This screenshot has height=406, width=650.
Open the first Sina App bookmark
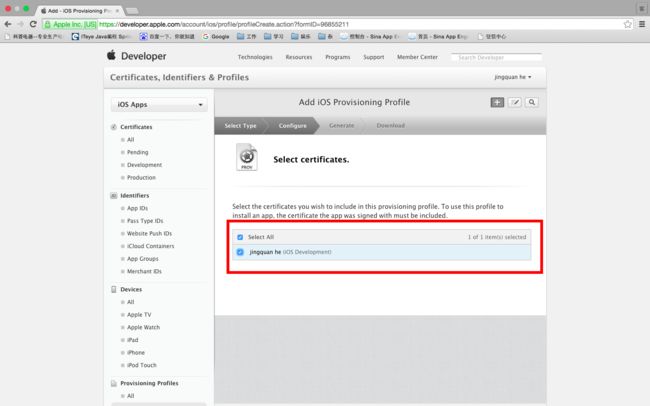[x=370, y=36]
